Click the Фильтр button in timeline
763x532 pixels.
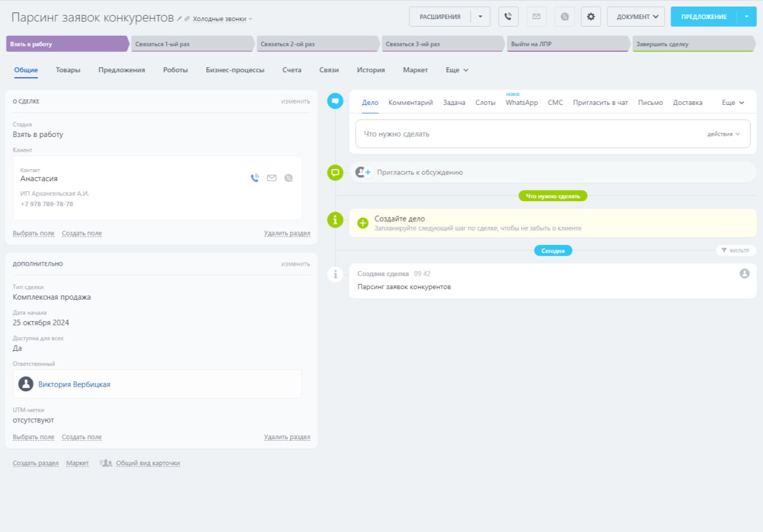tap(736, 251)
